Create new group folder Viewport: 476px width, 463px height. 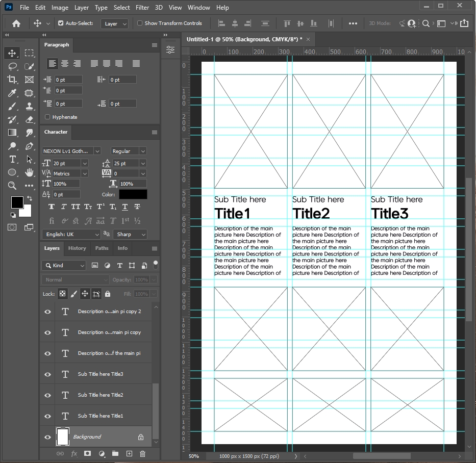pyautogui.click(x=115, y=454)
